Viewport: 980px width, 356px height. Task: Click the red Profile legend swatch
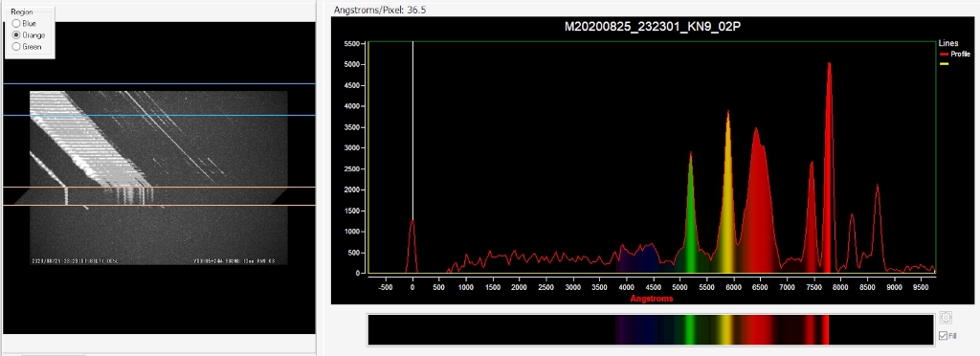pyautogui.click(x=945, y=55)
